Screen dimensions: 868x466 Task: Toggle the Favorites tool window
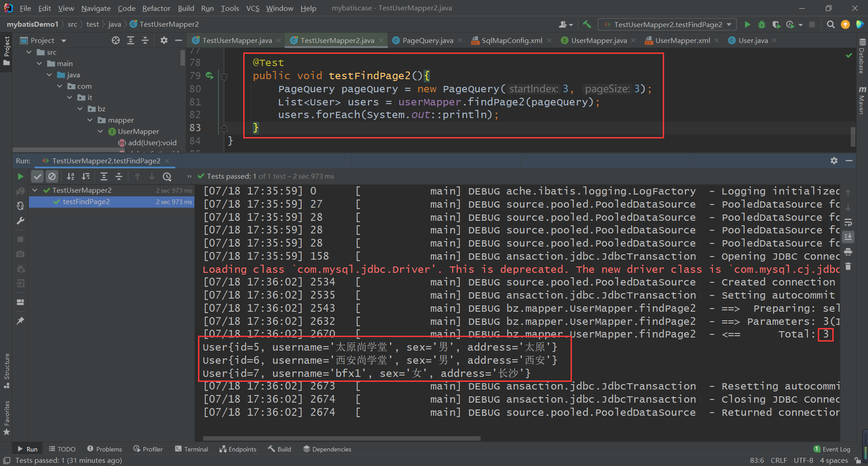[7, 418]
